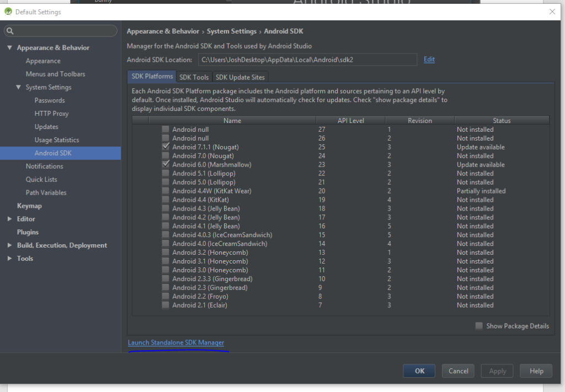565x392 pixels.
Task: Click 'Partially installed' status text
Action: (x=481, y=191)
